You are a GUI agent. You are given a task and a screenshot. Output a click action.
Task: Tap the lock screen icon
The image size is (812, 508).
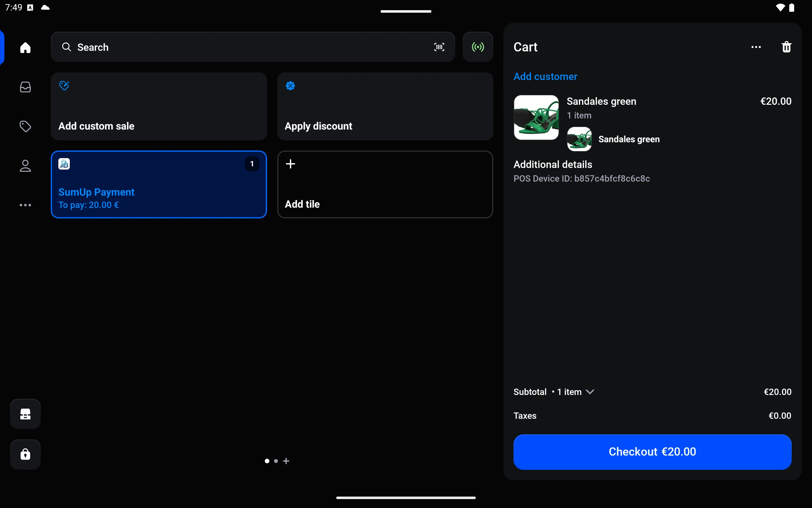point(25,454)
